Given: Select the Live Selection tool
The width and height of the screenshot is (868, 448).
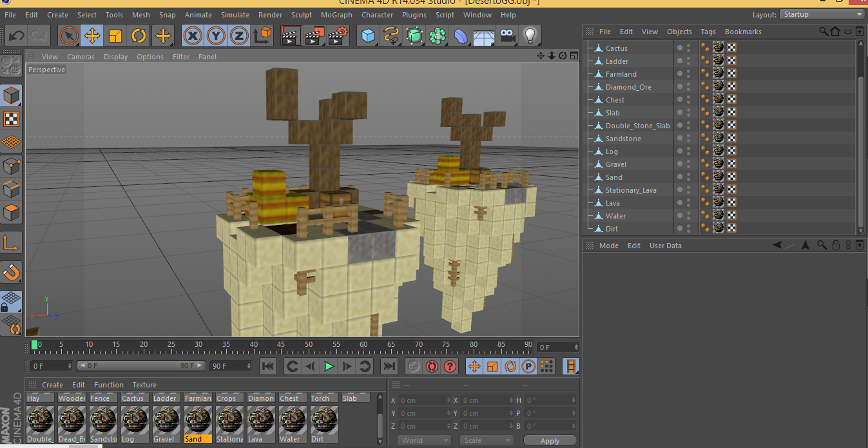Looking at the screenshot, I should 69,36.
